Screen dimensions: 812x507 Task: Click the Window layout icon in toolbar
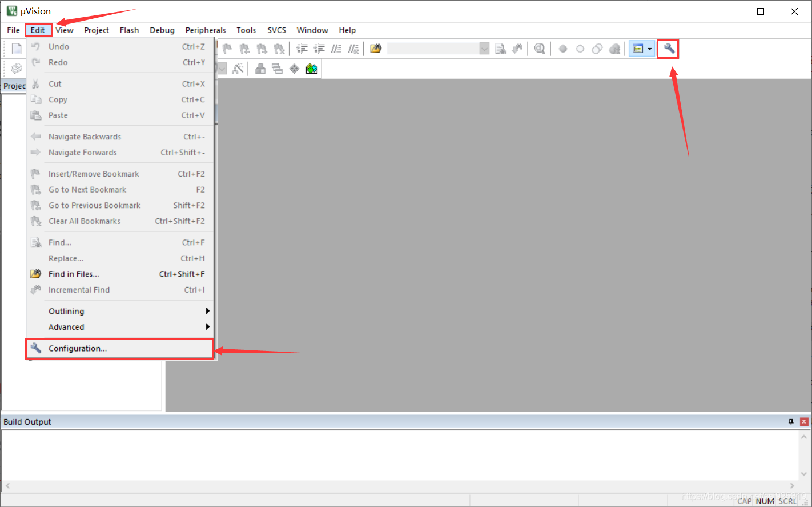point(638,49)
